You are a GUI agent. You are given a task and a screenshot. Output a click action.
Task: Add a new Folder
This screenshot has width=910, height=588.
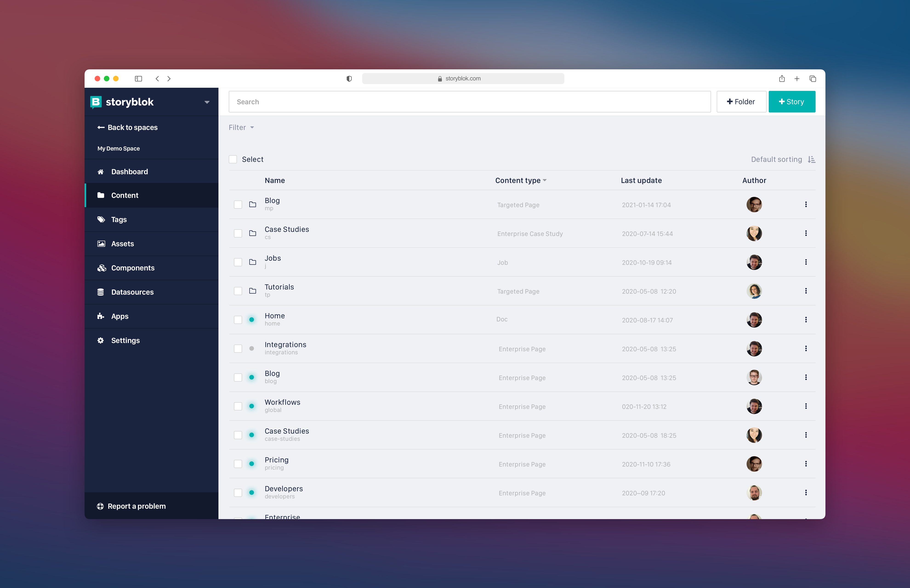point(741,102)
